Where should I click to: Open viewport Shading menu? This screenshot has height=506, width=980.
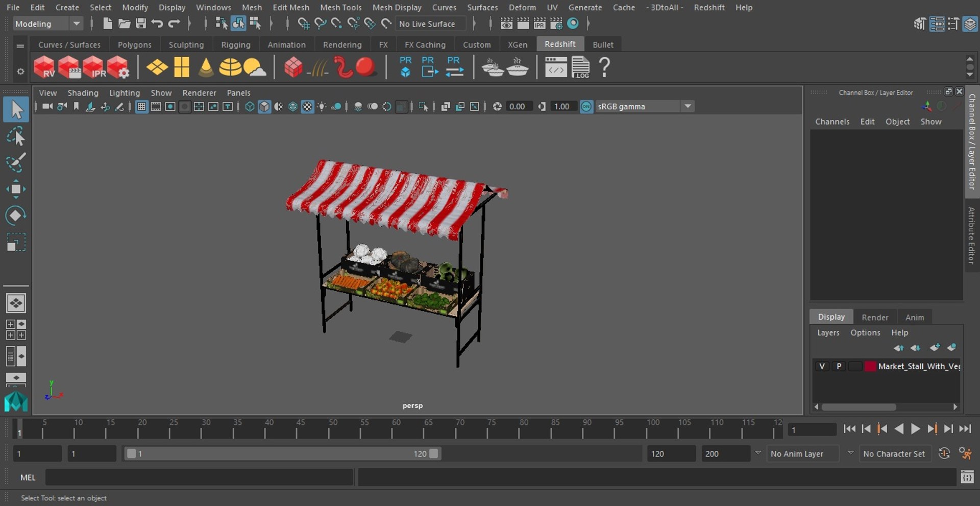(x=83, y=92)
